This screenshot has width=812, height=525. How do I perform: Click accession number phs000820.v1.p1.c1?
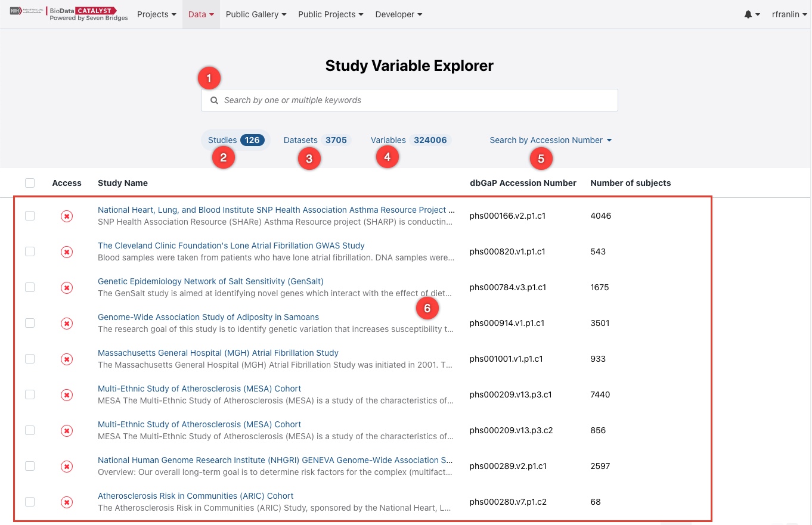click(x=507, y=251)
